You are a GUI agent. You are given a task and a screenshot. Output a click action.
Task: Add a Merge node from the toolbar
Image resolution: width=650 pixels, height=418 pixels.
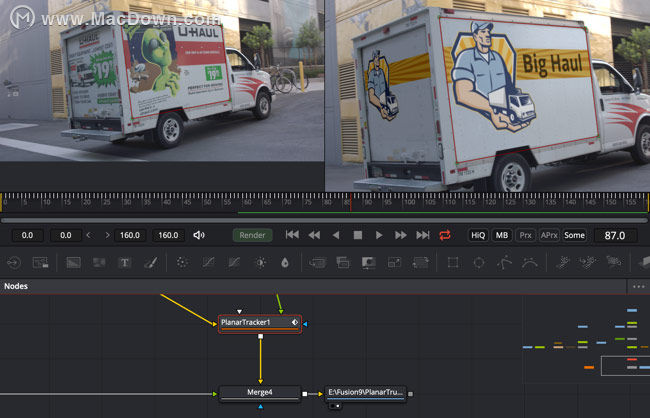pos(317,262)
